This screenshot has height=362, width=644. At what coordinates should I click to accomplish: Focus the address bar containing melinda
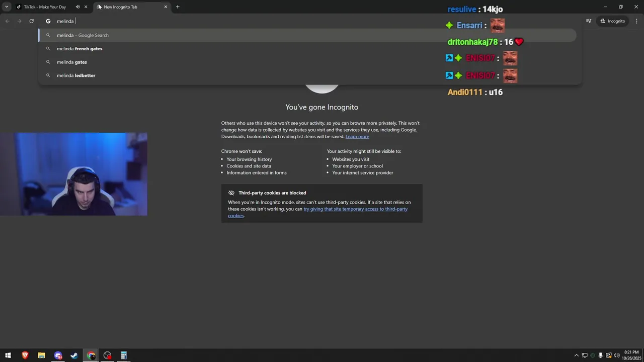(309, 21)
